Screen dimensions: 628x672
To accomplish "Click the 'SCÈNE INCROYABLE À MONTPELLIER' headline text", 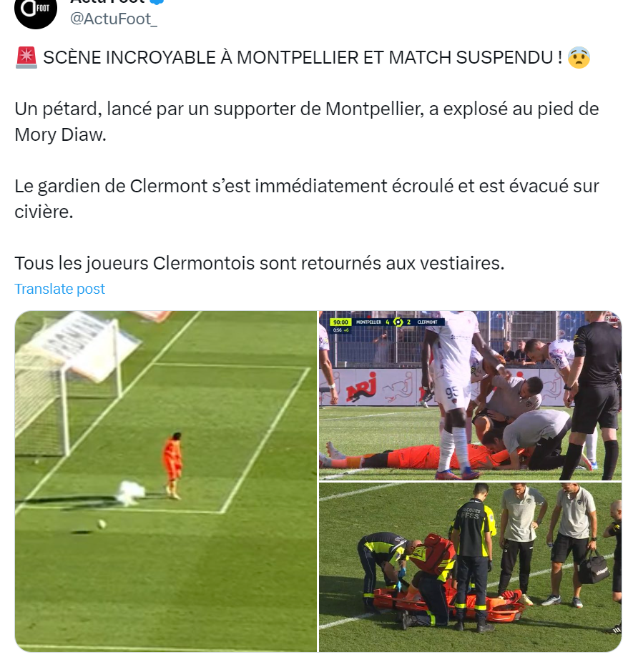I will (x=200, y=58).
